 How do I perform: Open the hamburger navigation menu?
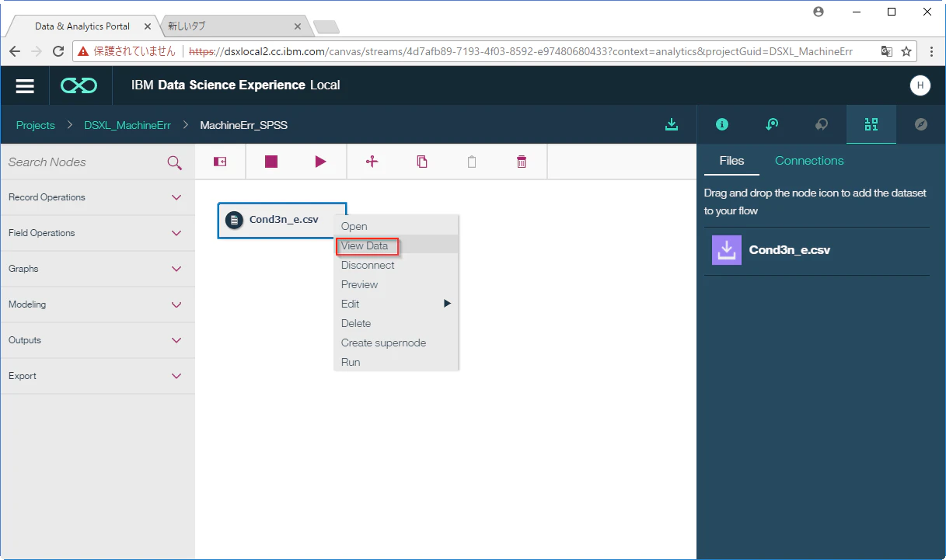click(x=25, y=85)
